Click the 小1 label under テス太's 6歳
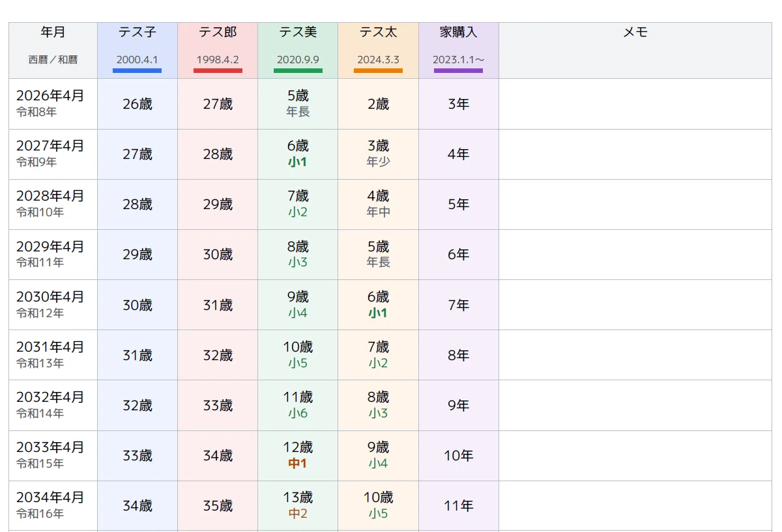Screen dimensions: 782x532 pos(378,313)
